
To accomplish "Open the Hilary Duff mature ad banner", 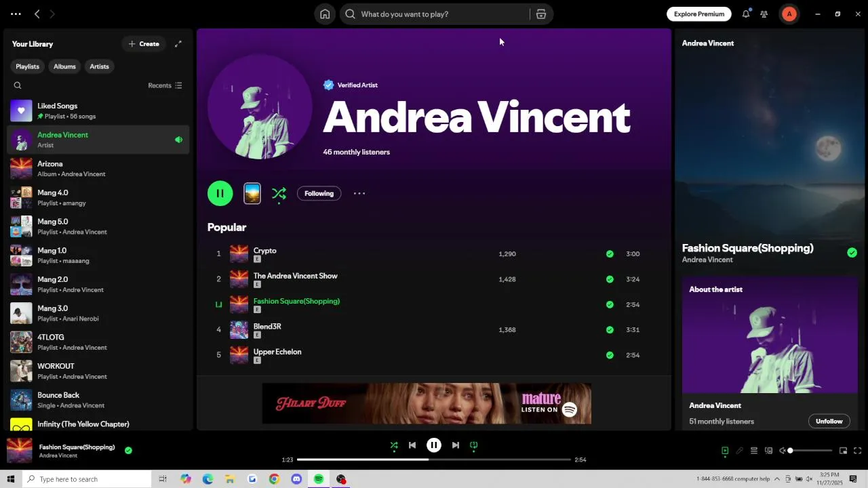I will click(x=427, y=403).
